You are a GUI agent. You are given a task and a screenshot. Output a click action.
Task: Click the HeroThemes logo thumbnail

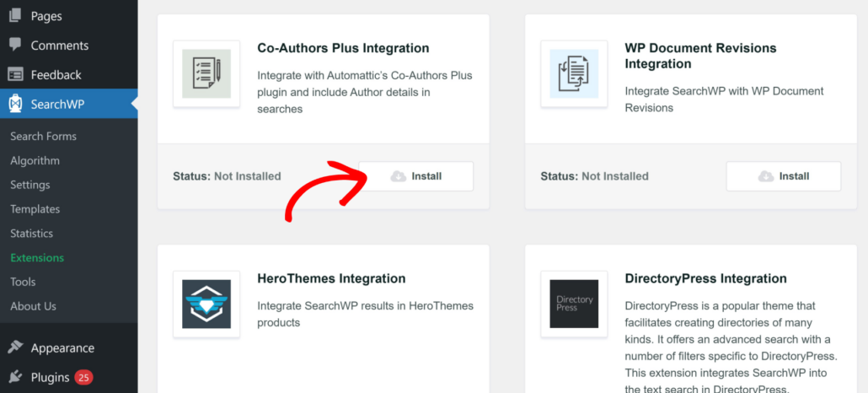point(206,304)
